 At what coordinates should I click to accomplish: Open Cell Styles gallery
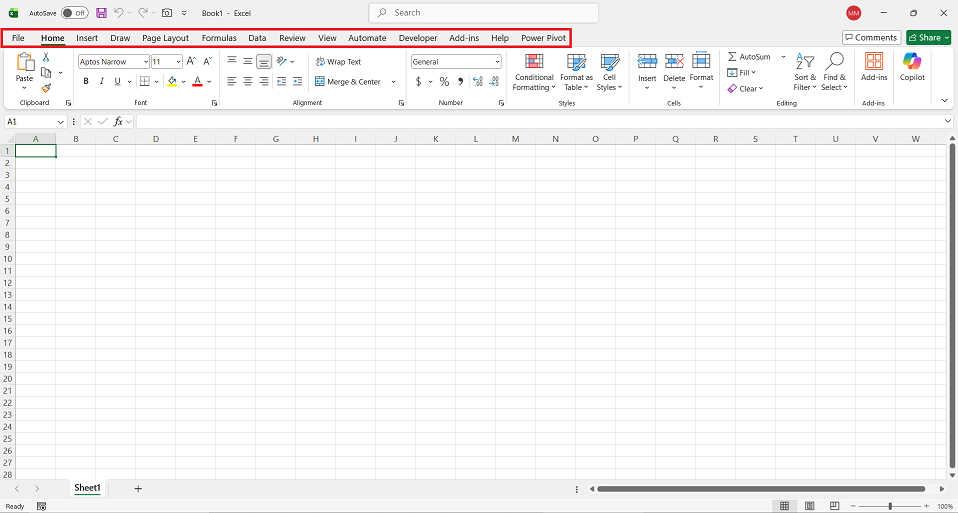[x=609, y=72]
